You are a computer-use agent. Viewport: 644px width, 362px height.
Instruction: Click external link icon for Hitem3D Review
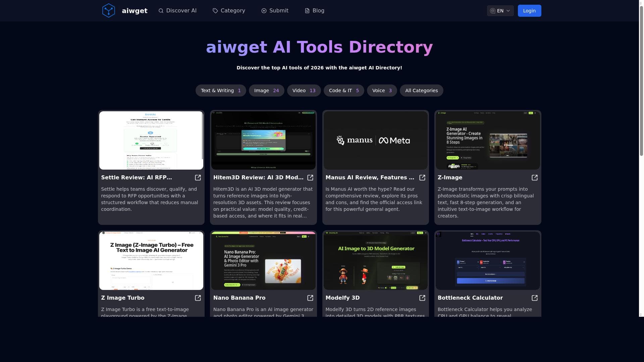(x=310, y=178)
